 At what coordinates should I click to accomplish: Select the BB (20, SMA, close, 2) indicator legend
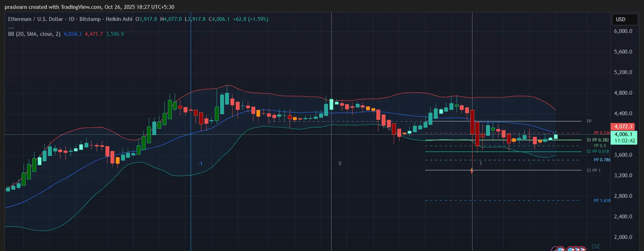(x=34, y=34)
